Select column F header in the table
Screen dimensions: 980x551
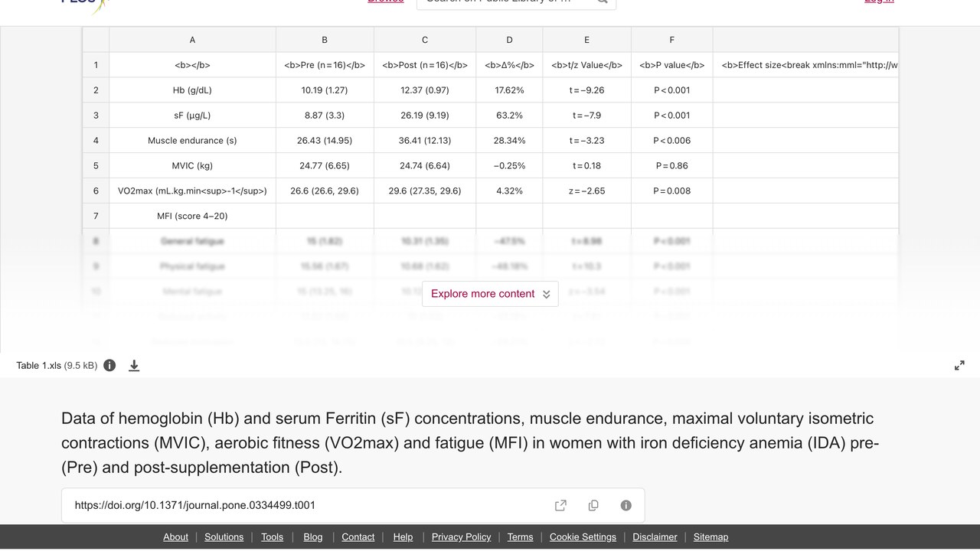coord(671,40)
